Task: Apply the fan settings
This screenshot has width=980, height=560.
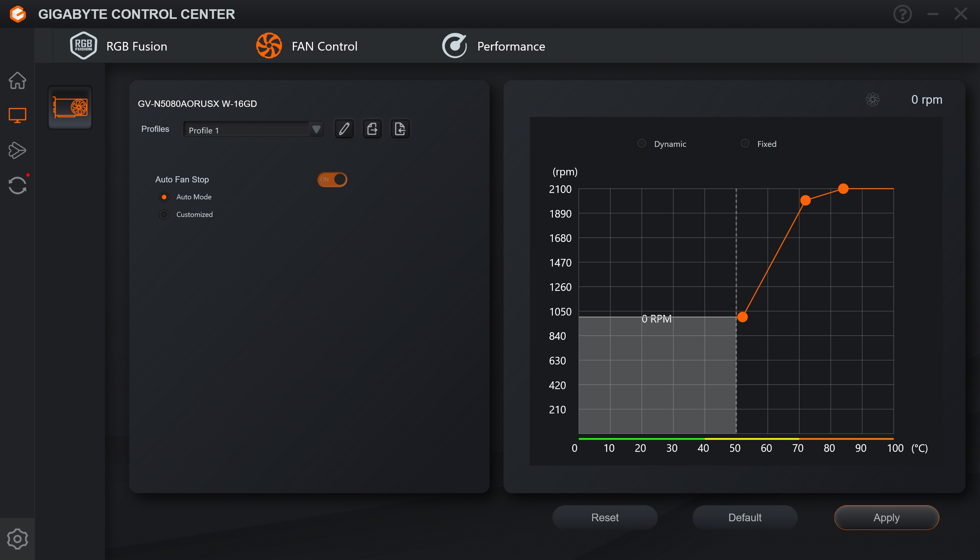Action: click(887, 517)
